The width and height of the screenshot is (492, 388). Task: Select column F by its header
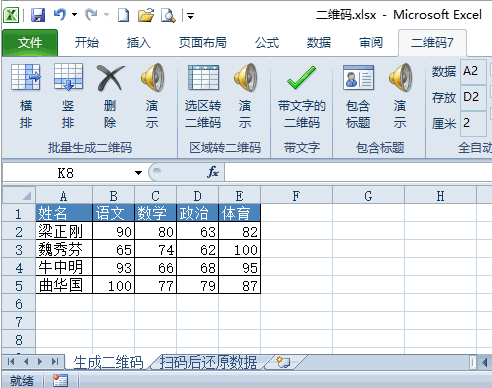point(296,196)
